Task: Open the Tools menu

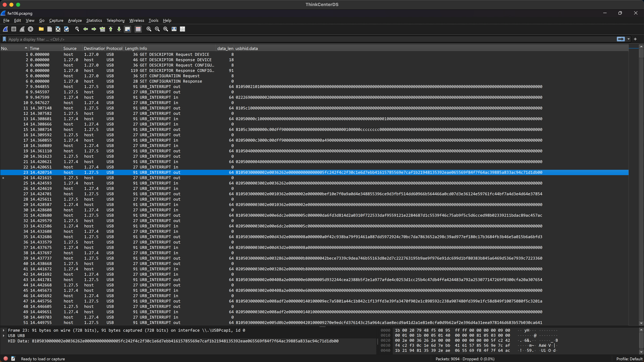Action: (x=153, y=20)
